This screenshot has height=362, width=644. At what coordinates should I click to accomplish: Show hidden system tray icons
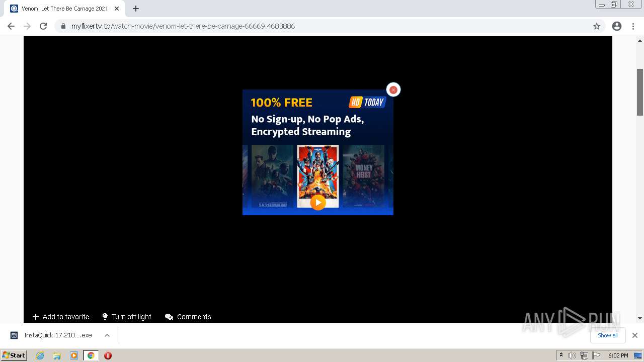point(561,355)
